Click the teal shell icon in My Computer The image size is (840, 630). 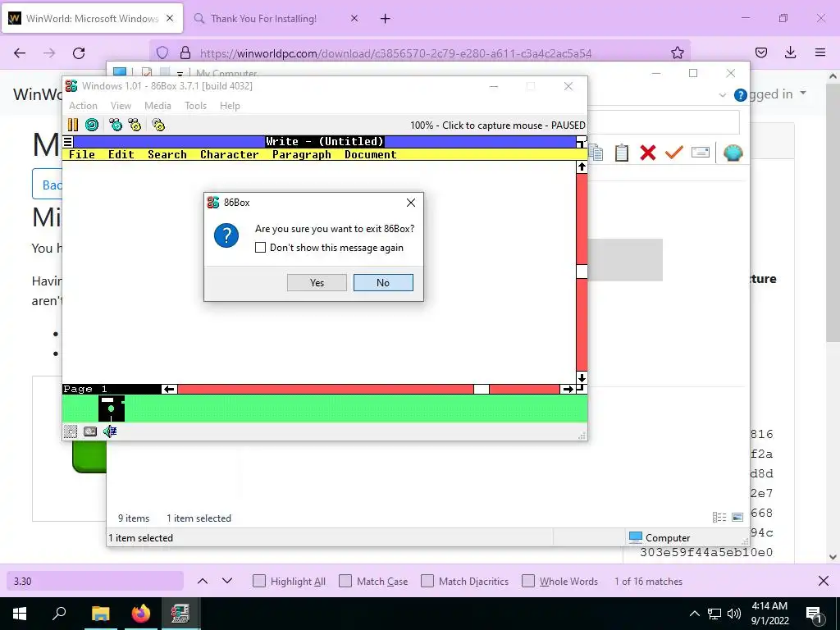pyautogui.click(x=733, y=153)
